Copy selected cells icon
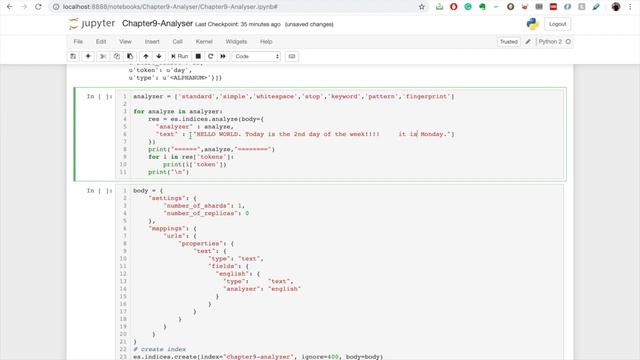 [x=116, y=56]
